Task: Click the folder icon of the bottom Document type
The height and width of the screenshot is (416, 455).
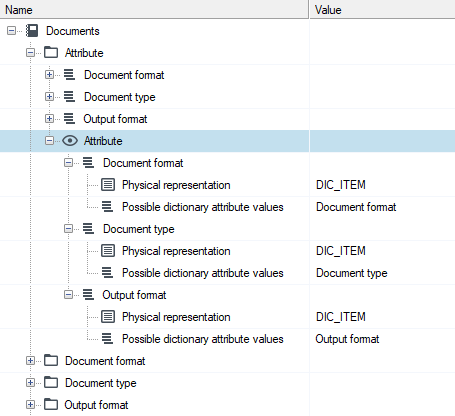Action: 51,382
